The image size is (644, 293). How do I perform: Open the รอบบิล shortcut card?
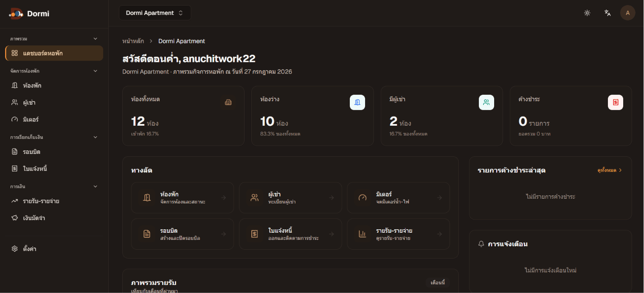point(183,234)
